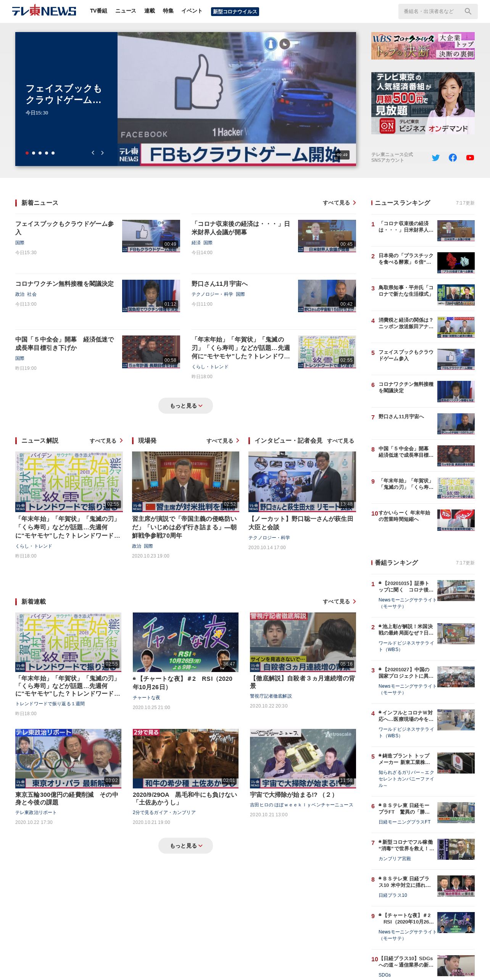This screenshot has height=980, width=490.
Task: Click すべて見る for 新着連載
Action: pyautogui.click(x=339, y=601)
